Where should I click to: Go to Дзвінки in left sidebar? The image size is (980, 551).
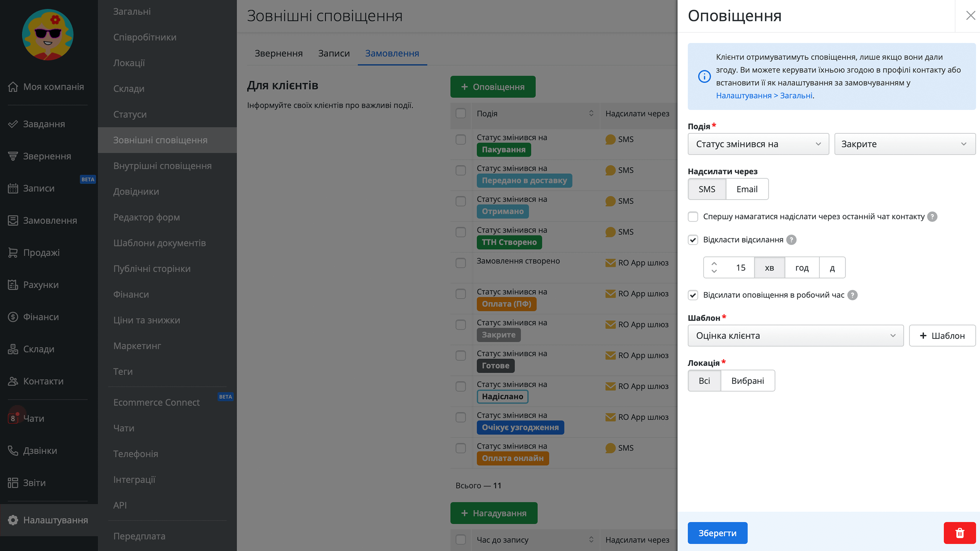pos(40,450)
